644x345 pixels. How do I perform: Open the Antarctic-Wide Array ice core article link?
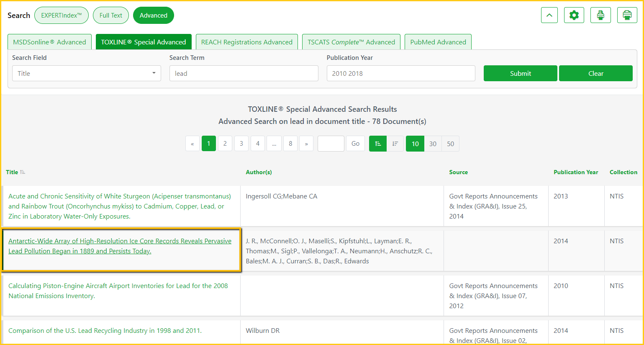point(120,246)
